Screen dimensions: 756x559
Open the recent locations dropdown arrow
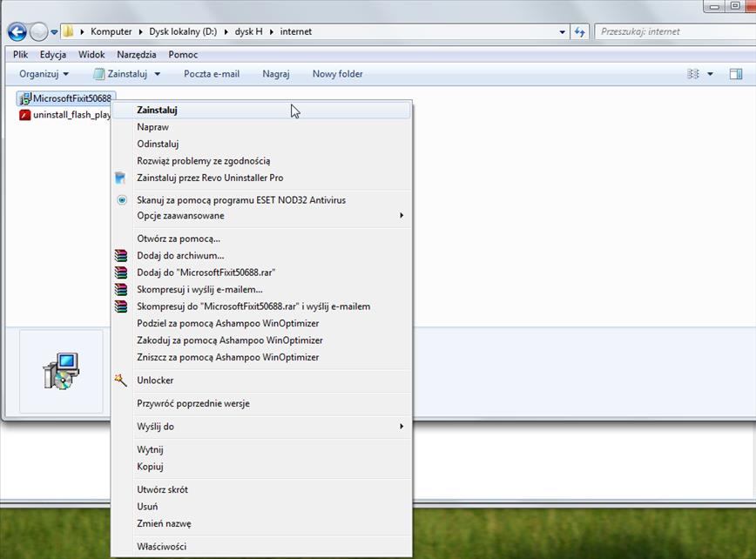coord(54,32)
